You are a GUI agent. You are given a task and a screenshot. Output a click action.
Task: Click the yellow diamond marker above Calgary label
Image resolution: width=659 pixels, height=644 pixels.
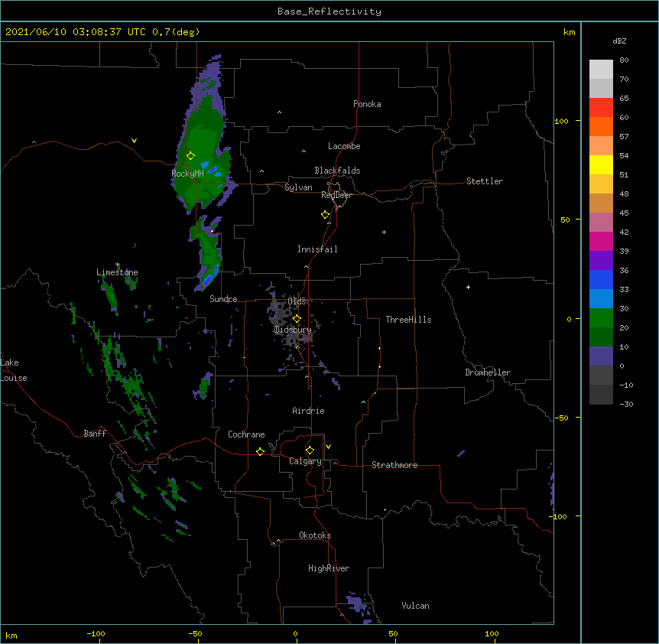tap(310, 450)
